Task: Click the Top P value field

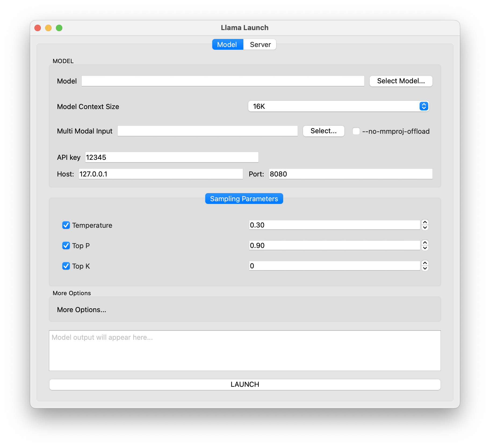Action: click(334, 245)
